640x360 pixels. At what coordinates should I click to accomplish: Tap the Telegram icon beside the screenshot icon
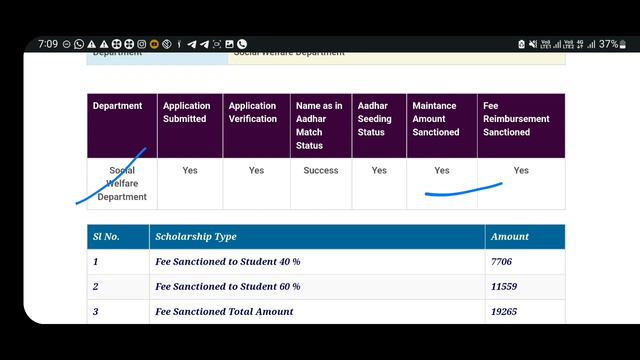[x=204, y=44]
